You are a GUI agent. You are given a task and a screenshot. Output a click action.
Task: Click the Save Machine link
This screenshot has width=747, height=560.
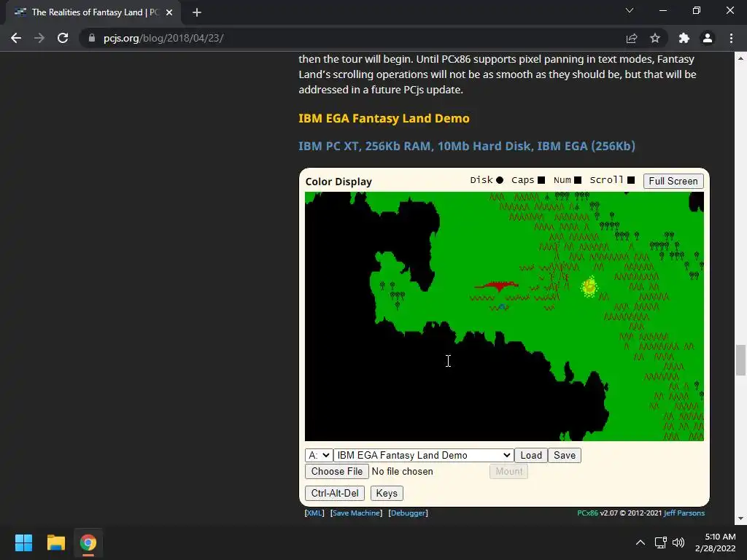click(356, 513)
